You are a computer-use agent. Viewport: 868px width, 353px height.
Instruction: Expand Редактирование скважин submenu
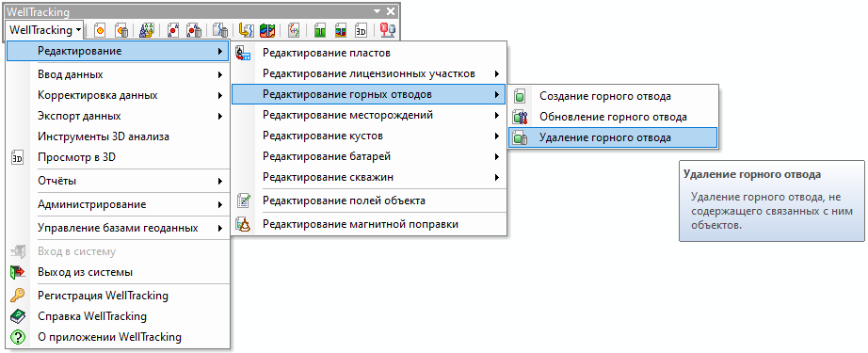369,178
